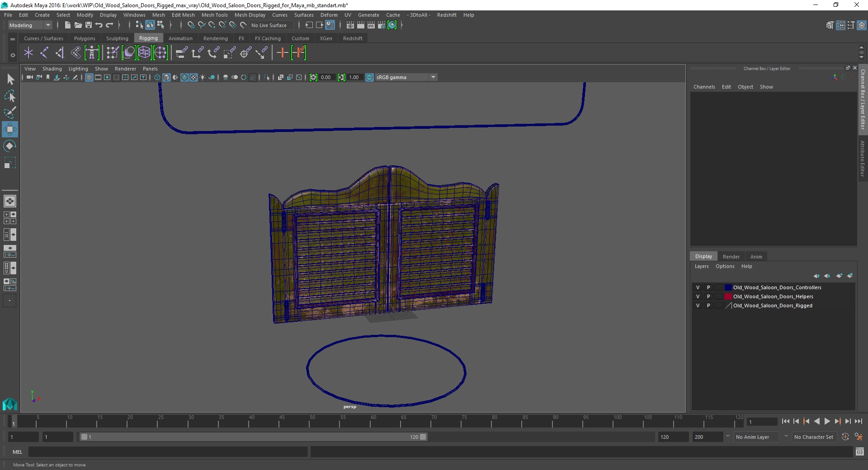
Task: Create a new scene
Action: tap(67, 25)
